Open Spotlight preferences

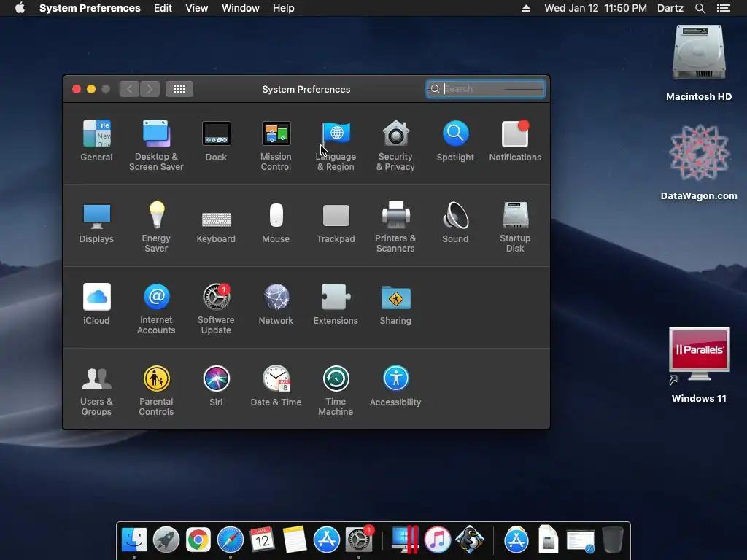pos(455,140)
